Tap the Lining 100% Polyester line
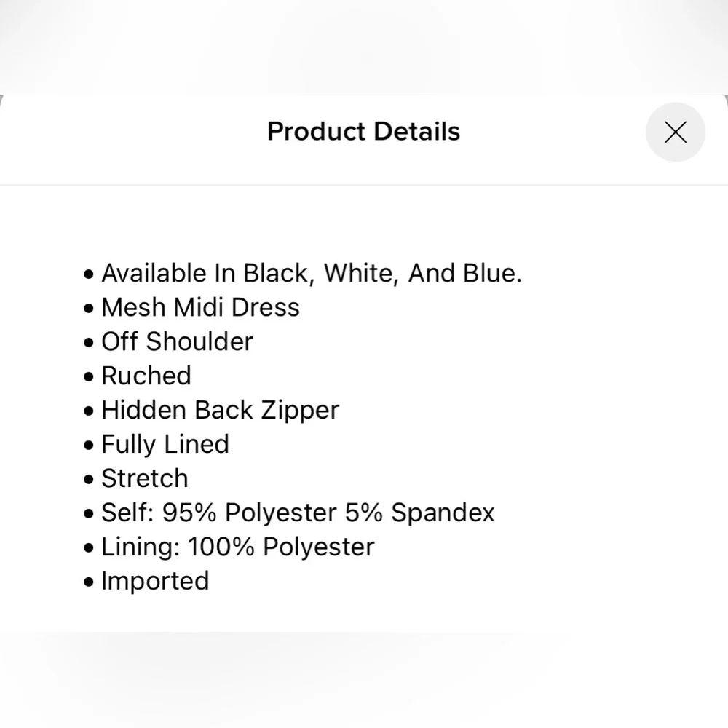728x728 pixels. [x=237, y=547]
